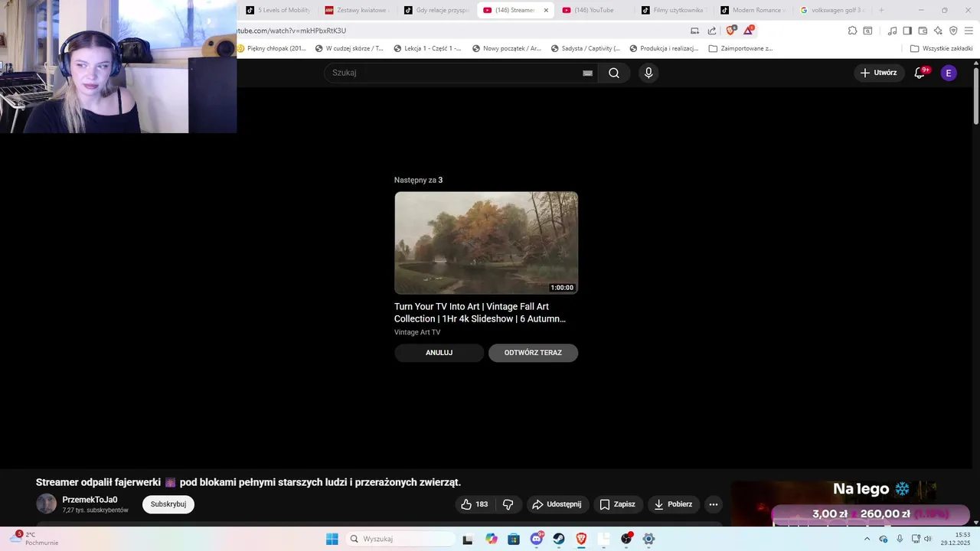Open PrzemekToJa0 channel name link
This screenshot has width=980, height=551.
click(x=90, y=500)
